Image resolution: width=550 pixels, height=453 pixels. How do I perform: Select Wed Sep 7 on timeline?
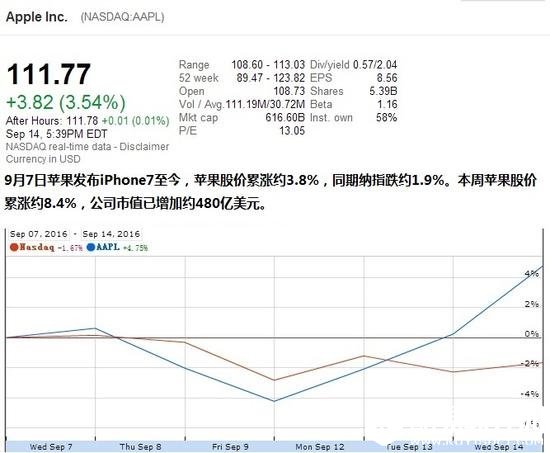tap(51, 447)
